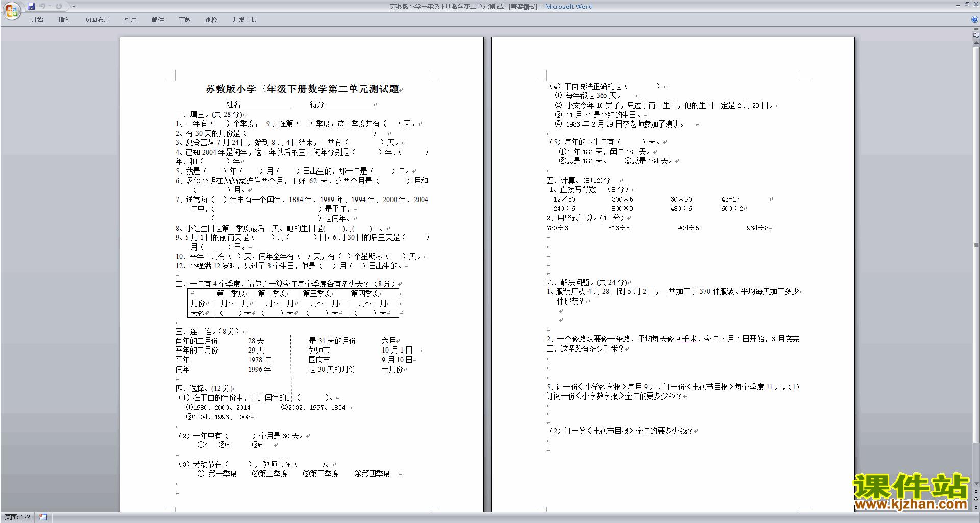
Task: Click option ②2032、1997、1854
Action: (x=313, y=407)
